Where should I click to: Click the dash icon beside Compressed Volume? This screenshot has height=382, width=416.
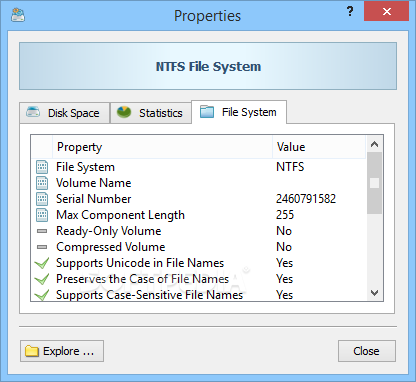coord(42,247)
